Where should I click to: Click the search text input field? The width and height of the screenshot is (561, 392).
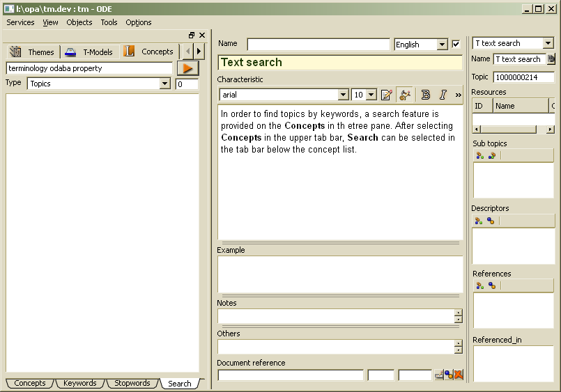click(x=89, y=68)
